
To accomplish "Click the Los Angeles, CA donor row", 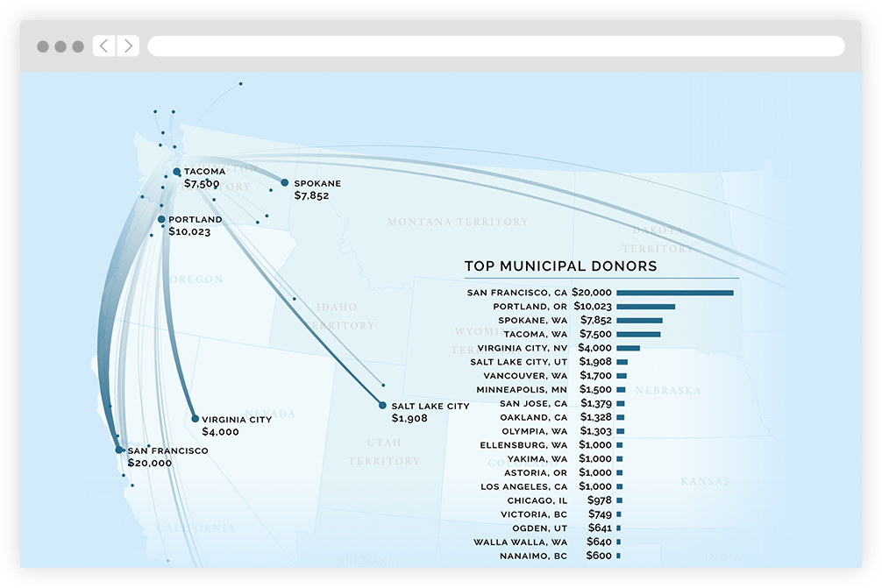I will [551, 487].
